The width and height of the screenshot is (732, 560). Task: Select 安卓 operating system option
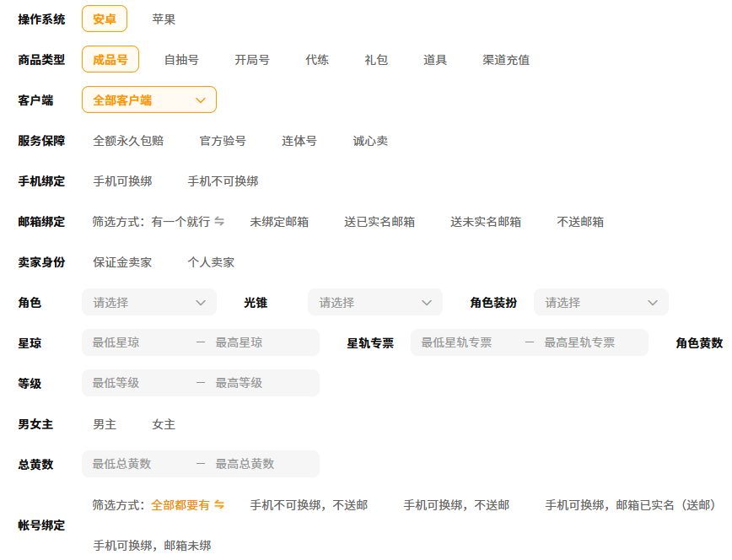105,19
